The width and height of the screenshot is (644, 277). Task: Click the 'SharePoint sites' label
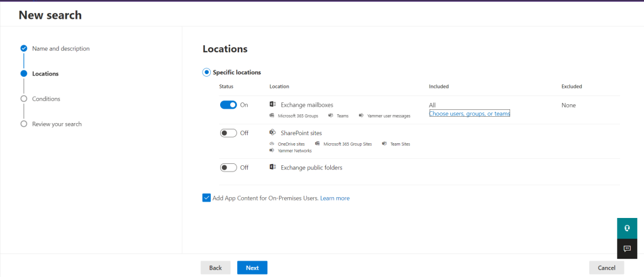tap(301, 133)
